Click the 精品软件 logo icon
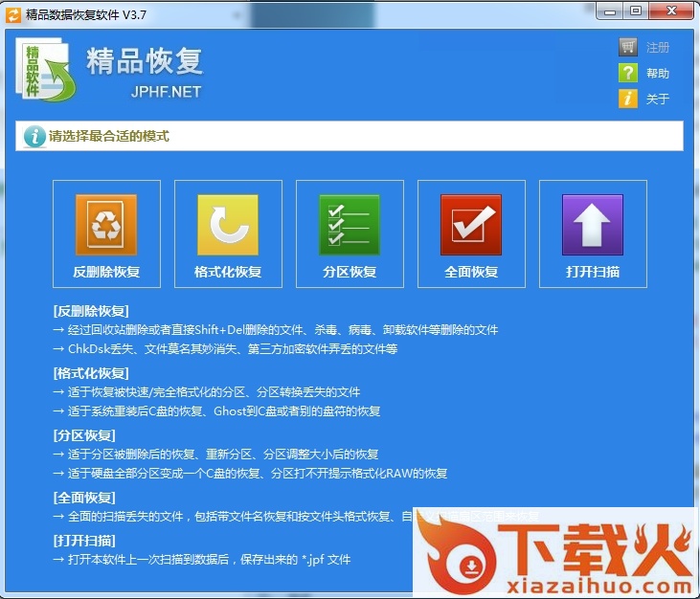700x599 pixels. pos(46,70)
